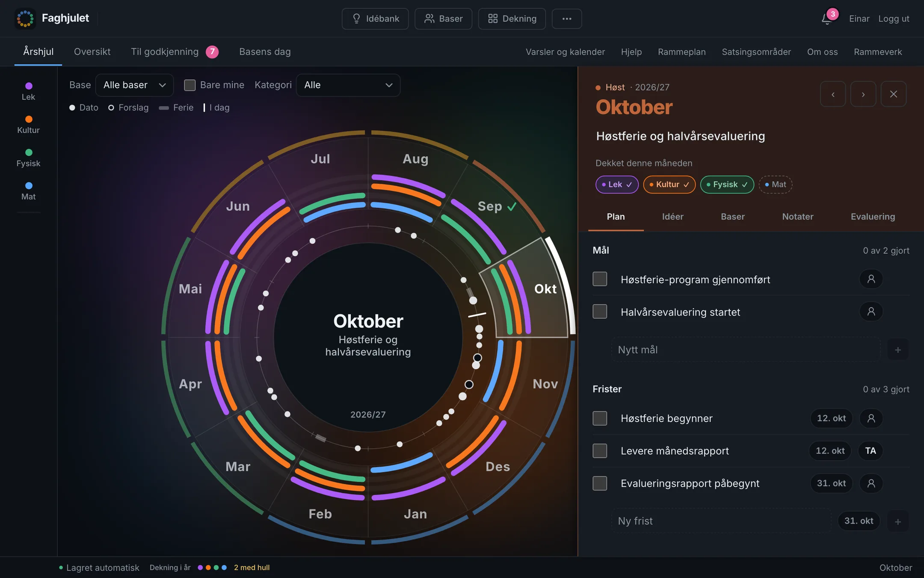
Task: Open the more options ellipsis menu
Action: coord(566,18)
